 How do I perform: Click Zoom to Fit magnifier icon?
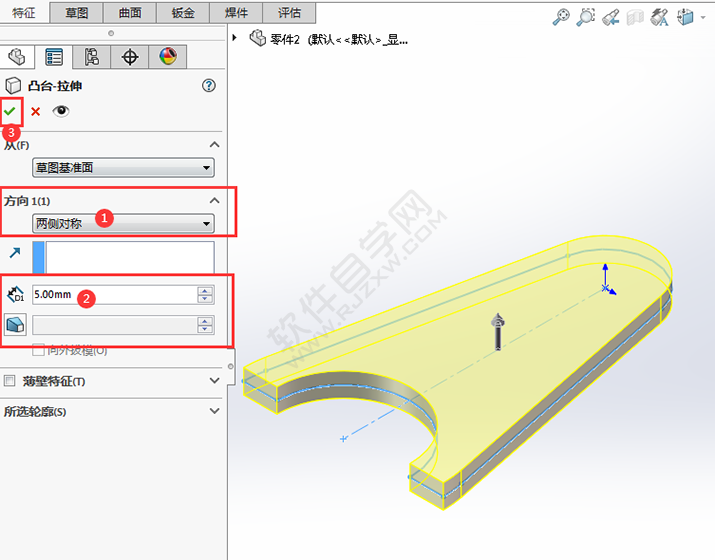561,17
